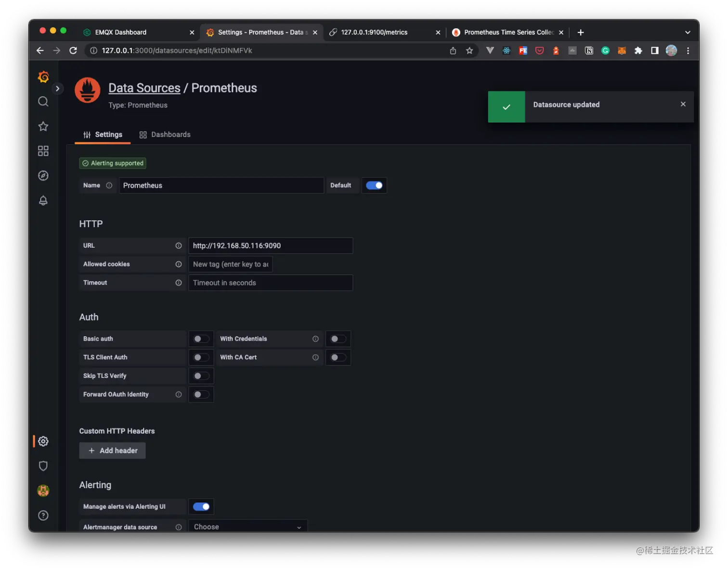The width and height of the screenshot is (728, 570).
Task: Open the Data Sources breadcrumb link
Action: click(144, 88)
